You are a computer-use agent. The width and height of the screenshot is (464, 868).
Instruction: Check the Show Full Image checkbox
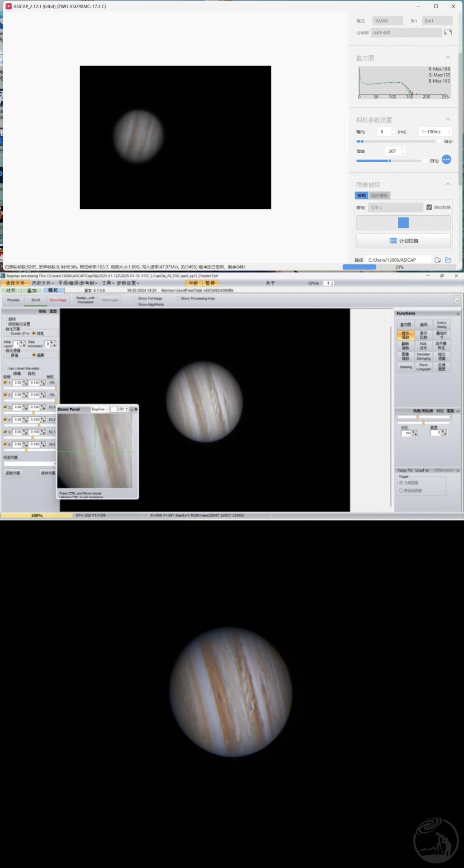[x=135, y=298]
